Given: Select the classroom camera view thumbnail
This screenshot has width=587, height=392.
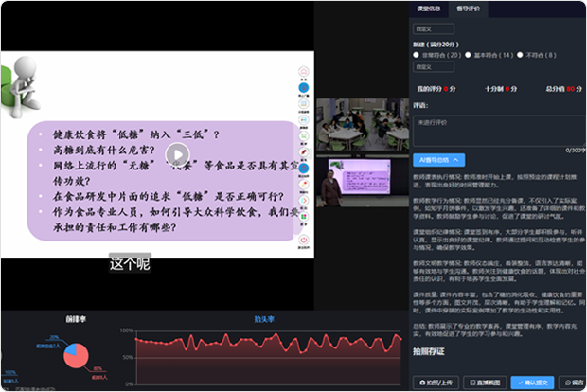Looking at the screenshot, I should pos(362,125).
